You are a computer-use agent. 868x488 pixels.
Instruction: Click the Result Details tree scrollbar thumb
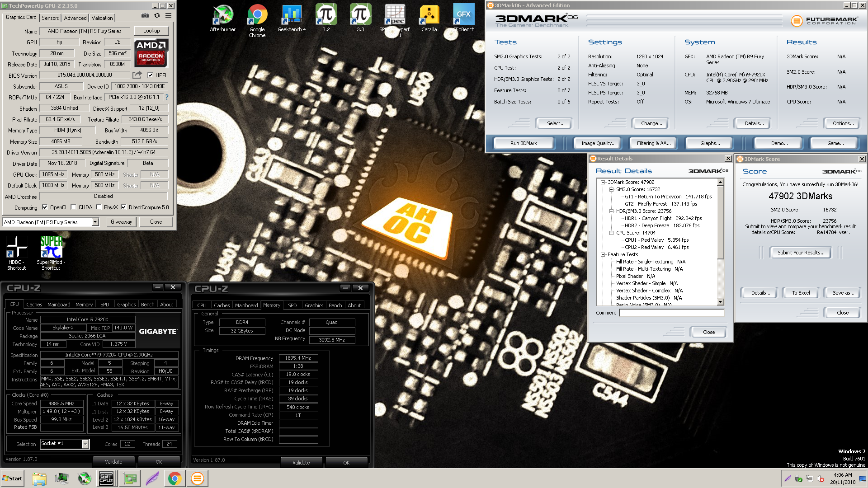coord(721,223)
